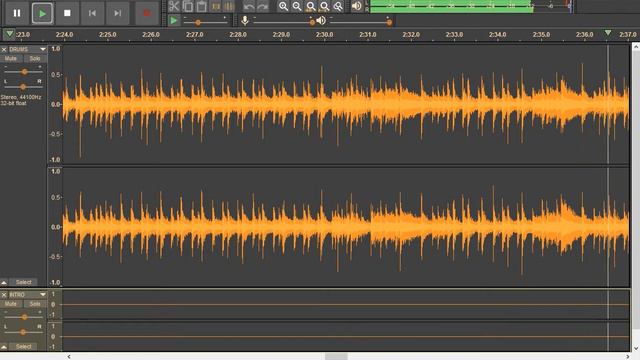Skip to end of project
The height and width of the screenshot is (360, 640).
click(x=118, y=13)
